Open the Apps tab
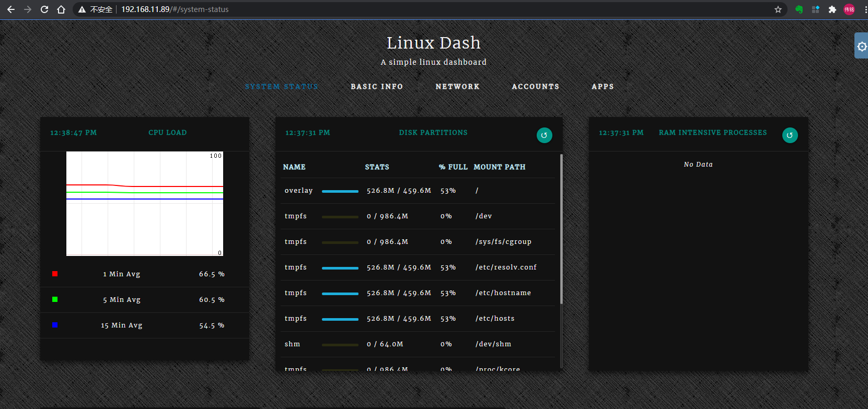The height and width of the screenshot is (409, 868). pos(603,87)
